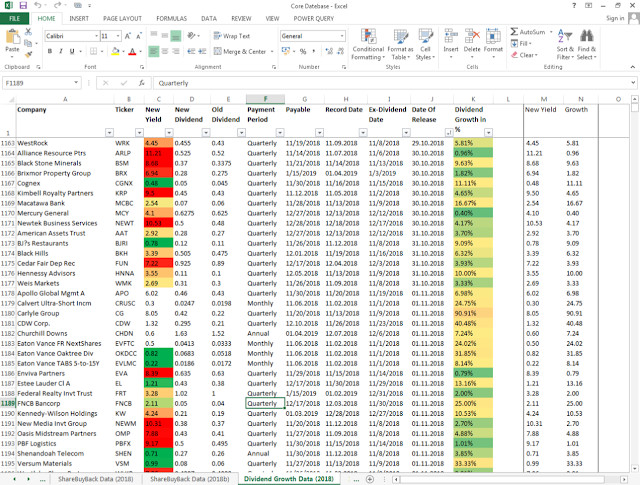Viewport: 640px width, 485px height.
Task: Open the Calibri font name dropdown
Action: pos(97,36)
